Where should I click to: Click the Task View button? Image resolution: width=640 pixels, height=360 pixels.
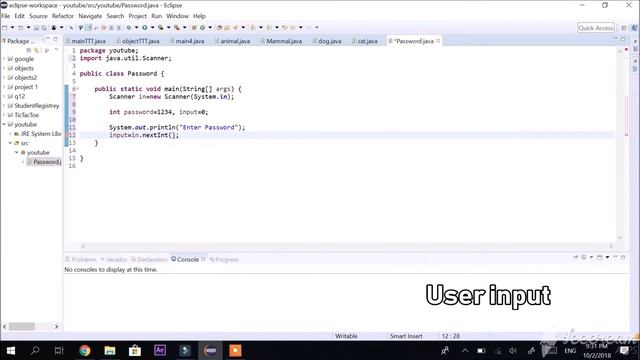click(59, 351)
